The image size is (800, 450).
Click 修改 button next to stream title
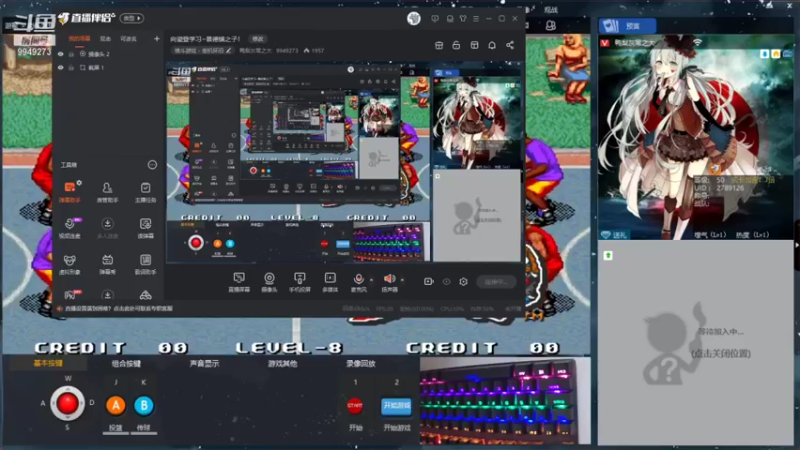pyautogui.click(x=258, y=39)
